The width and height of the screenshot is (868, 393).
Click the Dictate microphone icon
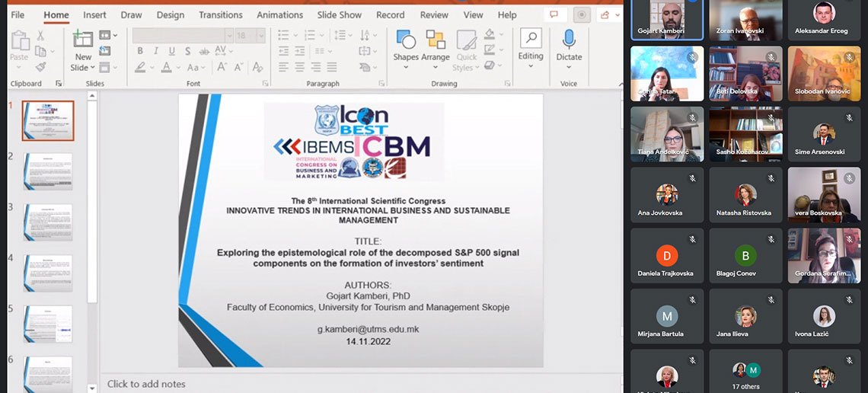coord(569,40)
